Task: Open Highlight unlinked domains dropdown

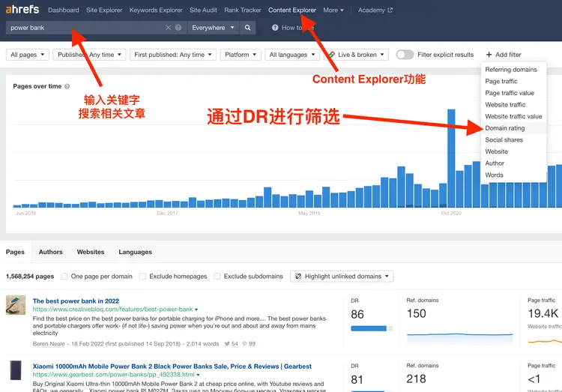Action: (x=342, y=277)
